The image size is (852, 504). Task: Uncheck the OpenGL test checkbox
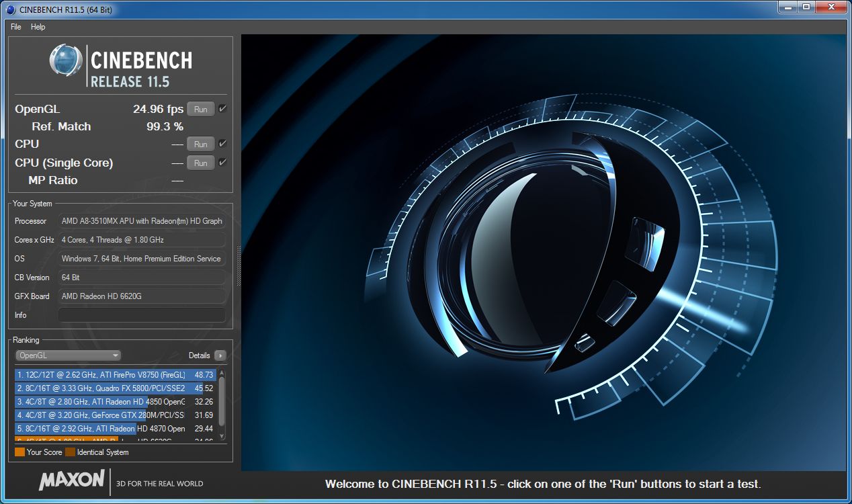[222, 109]
